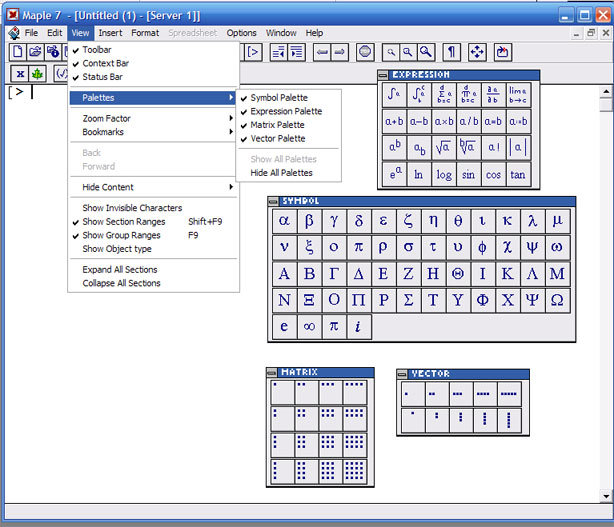
Task: Insert the sin function from Expression palette
Action: point(468,174)
